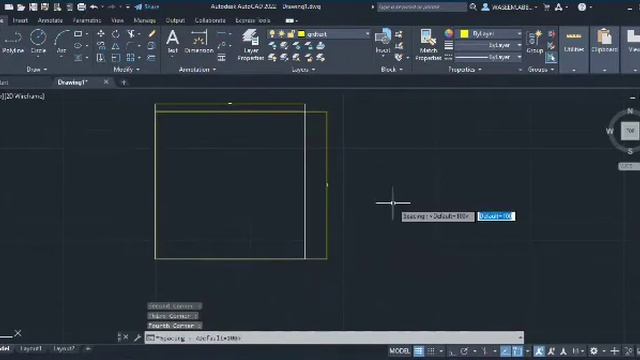Select the Circle draw tool
Screen dimensions: 640x360
[x=38, y=42]
